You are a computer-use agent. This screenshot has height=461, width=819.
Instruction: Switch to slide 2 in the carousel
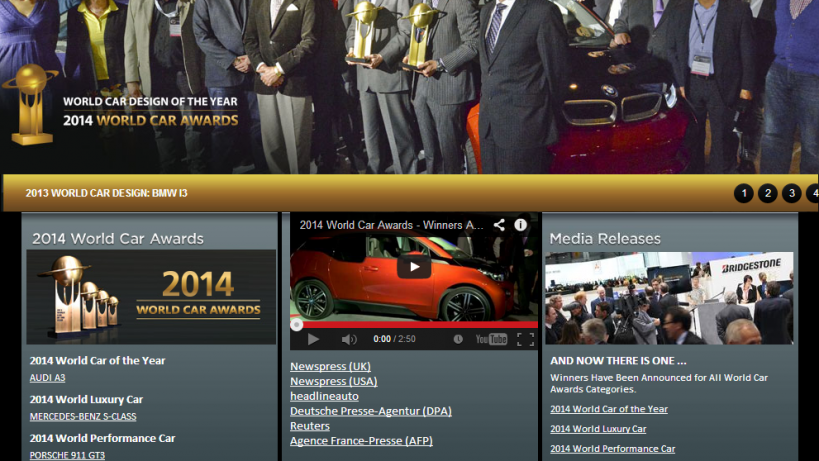click(767, 193)
